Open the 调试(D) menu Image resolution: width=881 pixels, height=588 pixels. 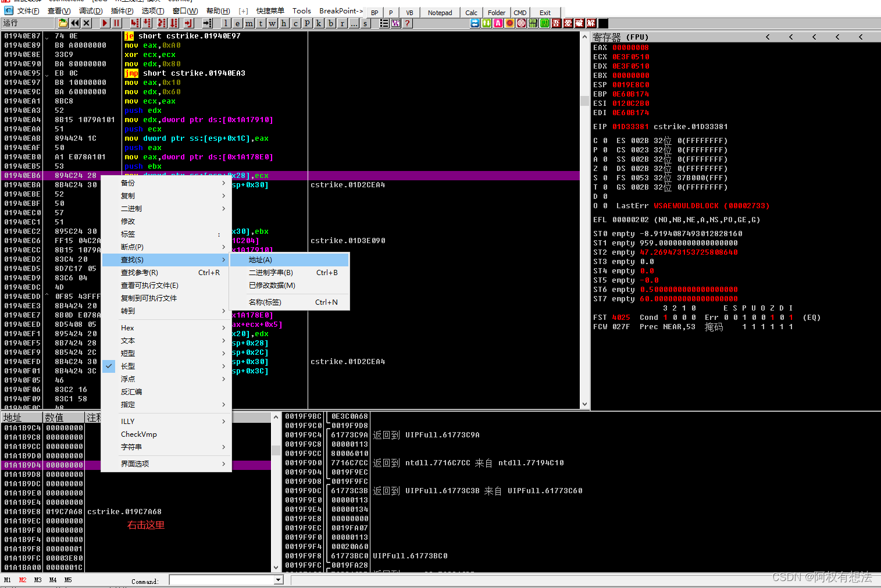[90, 11]
